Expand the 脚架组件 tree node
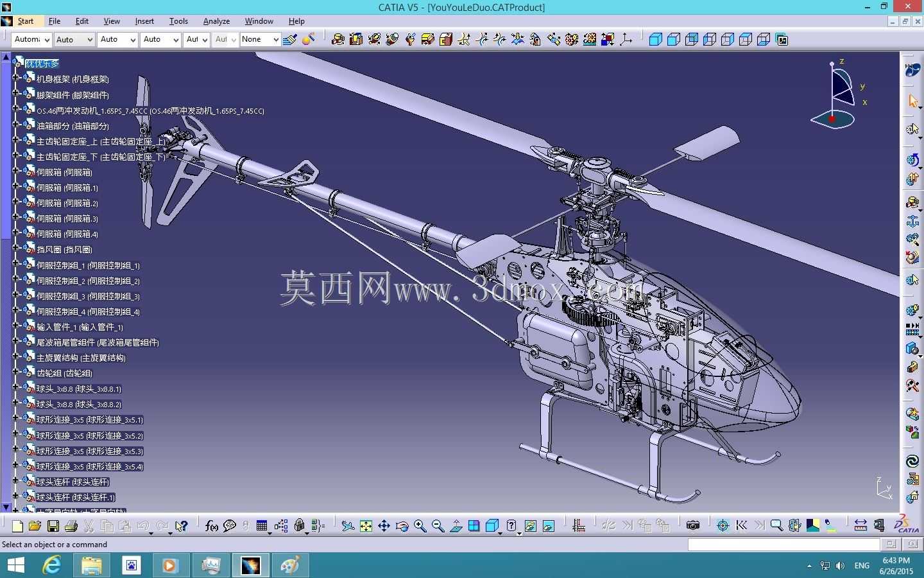Viewport: 924px width, 578px height. [17, 93]
